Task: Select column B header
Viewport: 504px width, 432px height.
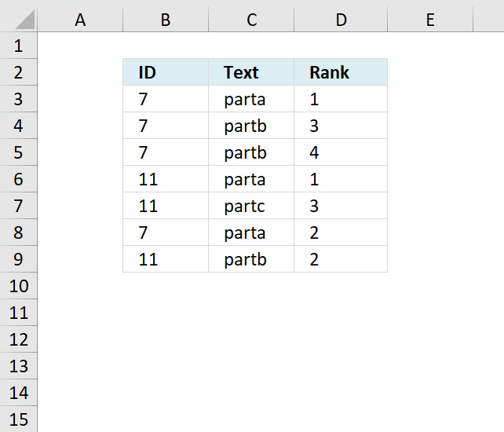Action: point(166,20)
